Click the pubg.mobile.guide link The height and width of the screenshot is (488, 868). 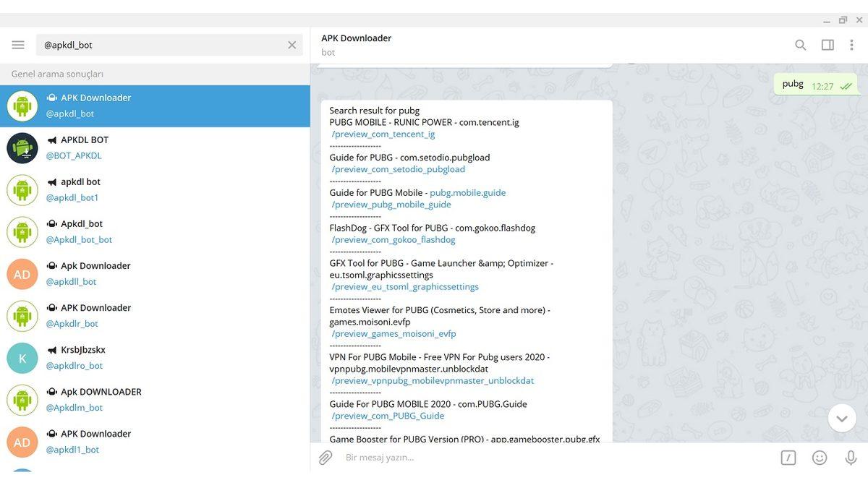tap(469, 192)
